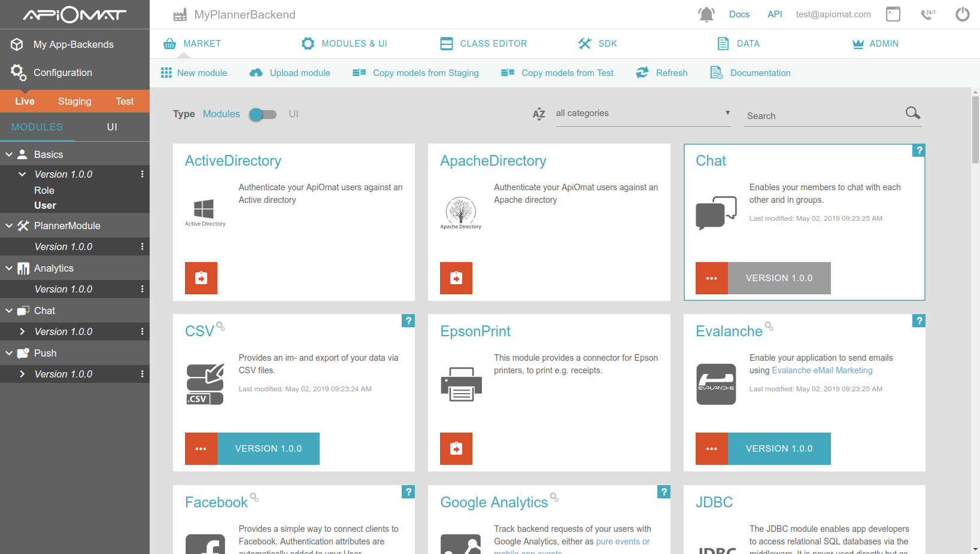Viewport: 980px width, 554px height.
Task: Click the notification bell icon
Action: [x=706, y=14]
